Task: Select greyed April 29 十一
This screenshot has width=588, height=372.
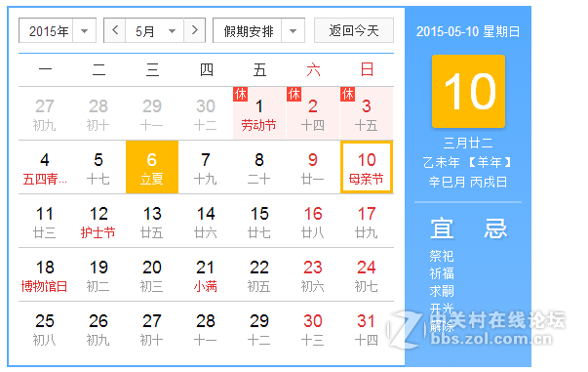Action: tap(152, 113)
